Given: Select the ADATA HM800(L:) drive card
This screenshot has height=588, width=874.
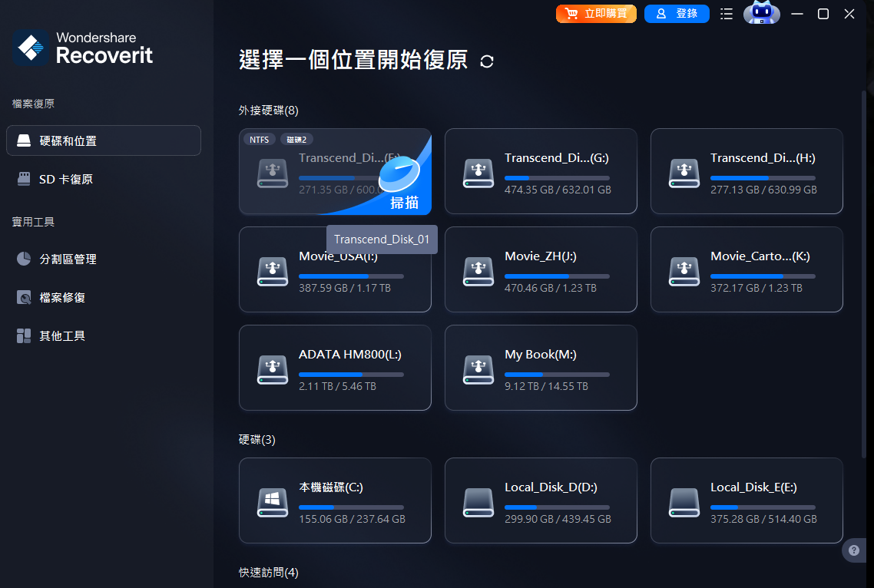Looking at the screenshot, I should click(335, 368).
